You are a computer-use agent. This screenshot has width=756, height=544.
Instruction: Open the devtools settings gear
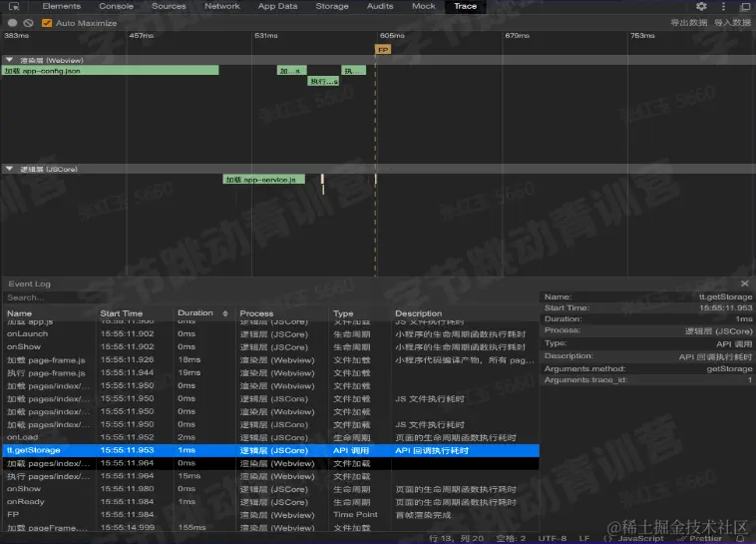(x=701, y=6)
